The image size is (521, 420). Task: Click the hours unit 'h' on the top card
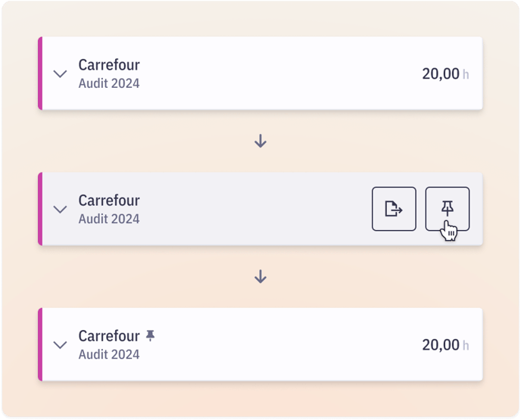click(x=466, y=74)
